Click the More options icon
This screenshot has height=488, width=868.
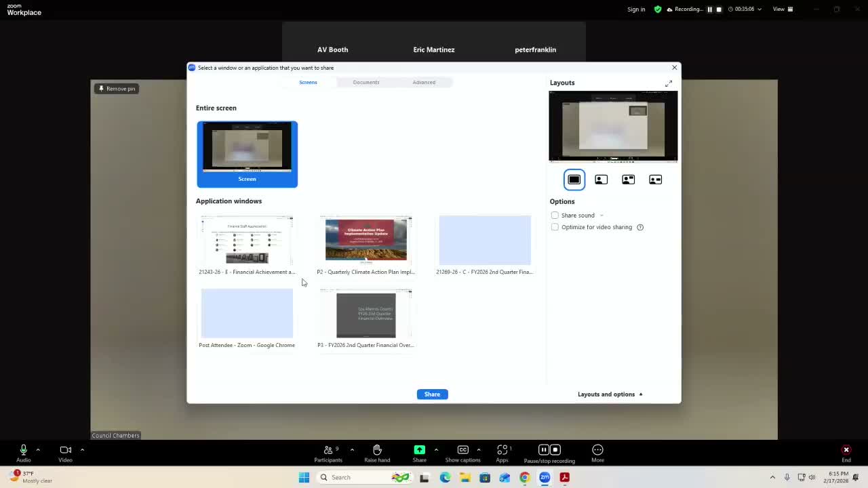[597, 450]
